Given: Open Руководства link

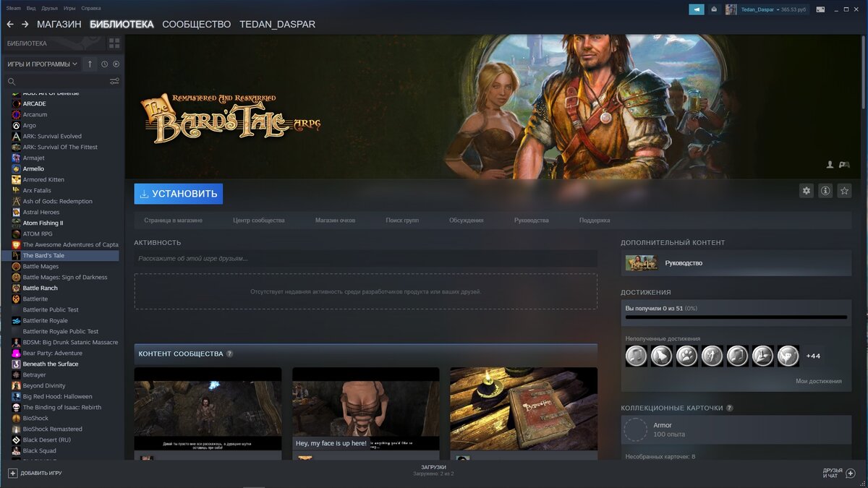Looking at the screenshot, I should (532, 220).
